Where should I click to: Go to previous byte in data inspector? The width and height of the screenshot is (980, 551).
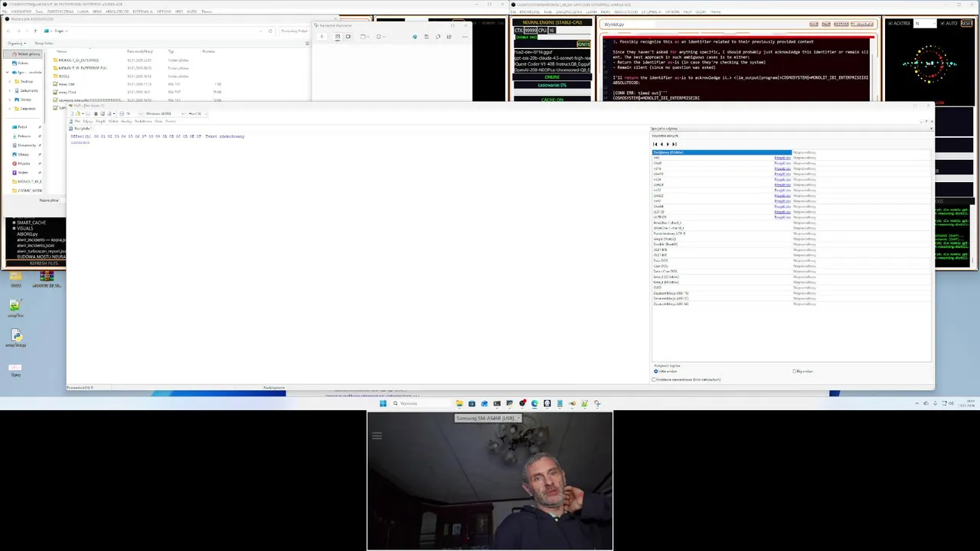(661, 144)
